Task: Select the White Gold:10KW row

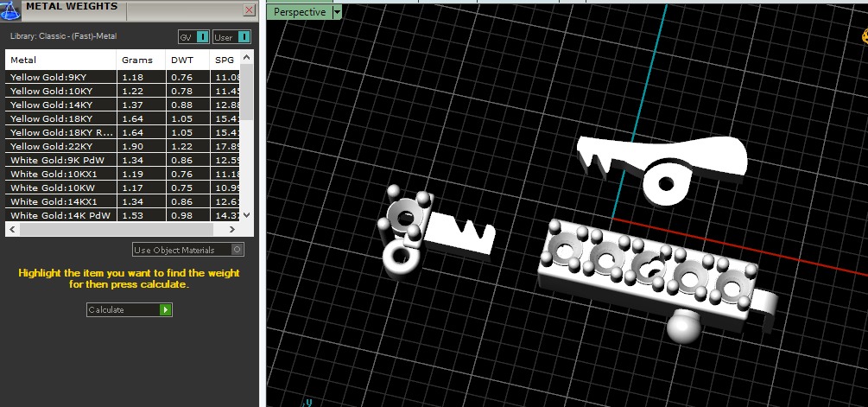Action: pos(124,188)
